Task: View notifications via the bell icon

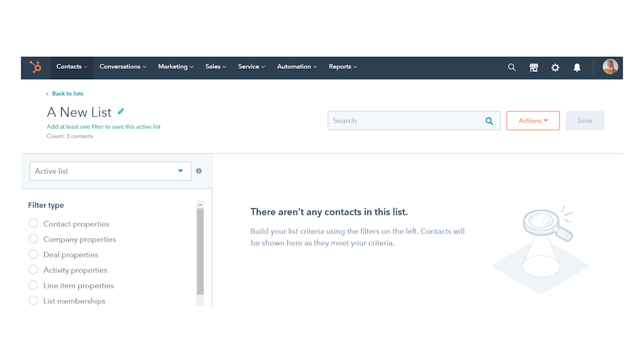Action: (x=576, y=68)
